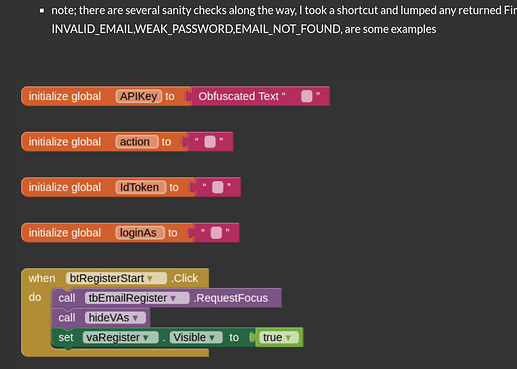Select the APIKey variable name field
This screenshot has height=369, width=517.
click(x=139, y=96)
